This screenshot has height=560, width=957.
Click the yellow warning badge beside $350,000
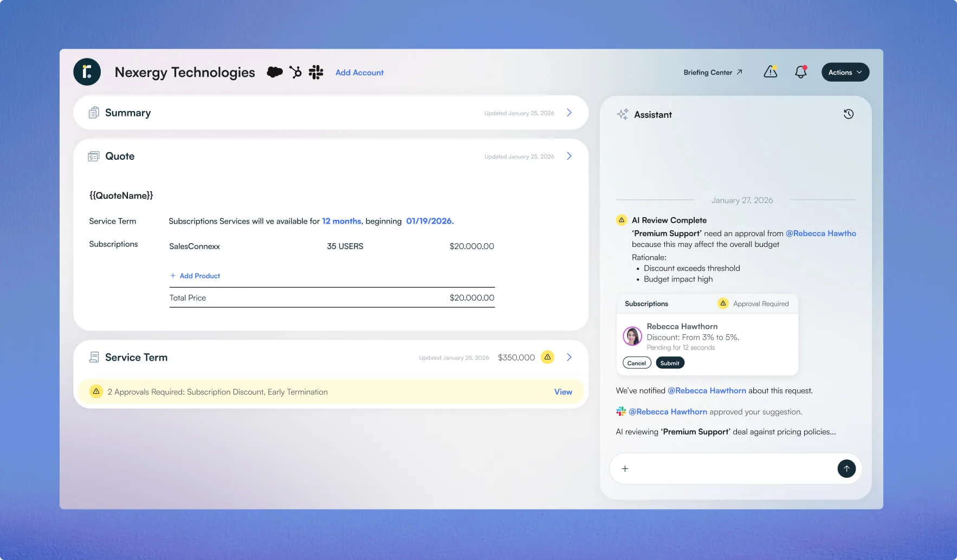point(548,357)
